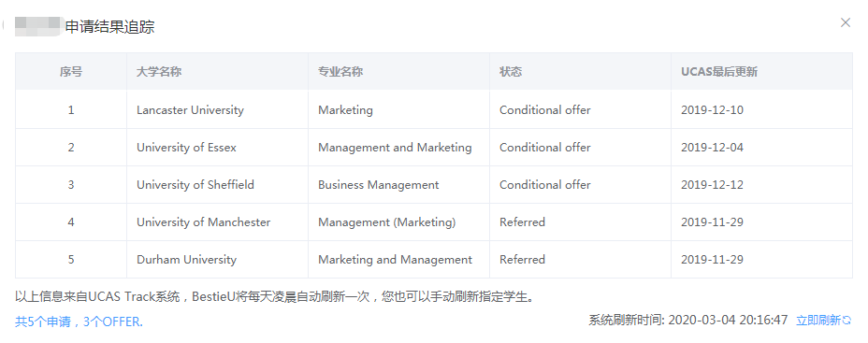868x343 pixels.
Task: Click the UCAS Track information note
Action: coord(276,297)
